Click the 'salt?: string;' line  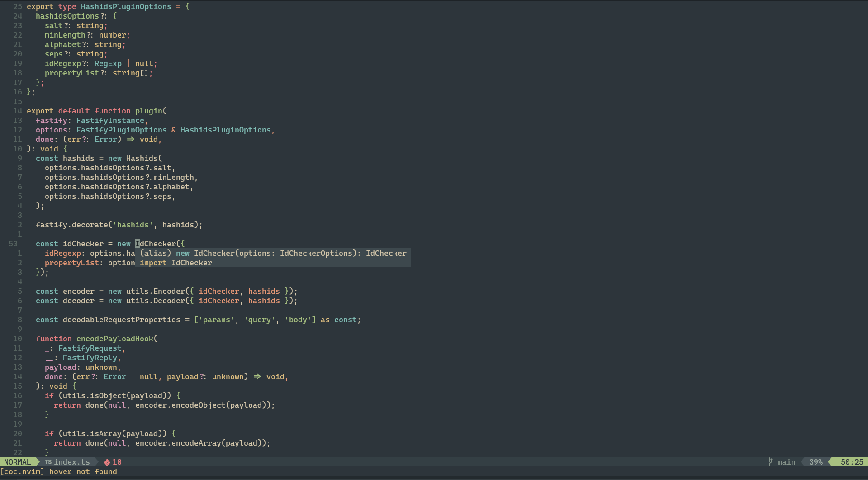76,25
